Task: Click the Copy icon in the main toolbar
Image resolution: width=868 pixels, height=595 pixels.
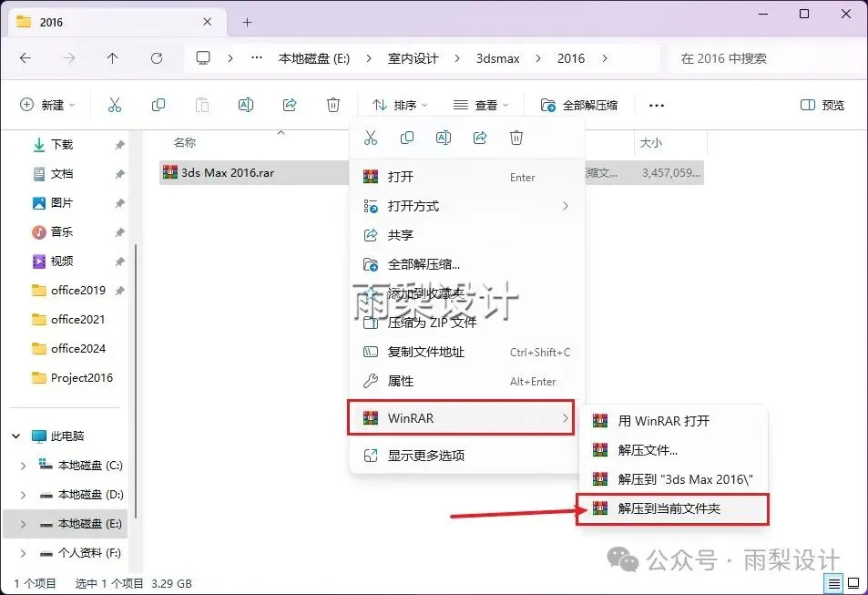Action: pos(158,105)
